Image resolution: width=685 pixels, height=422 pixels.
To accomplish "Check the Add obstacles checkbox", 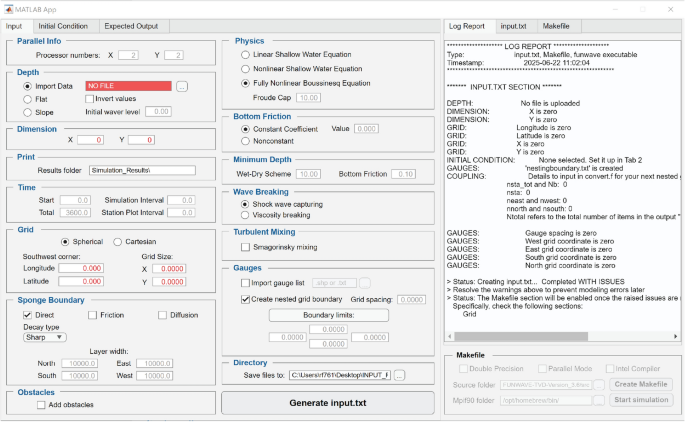I will [40, 404].
